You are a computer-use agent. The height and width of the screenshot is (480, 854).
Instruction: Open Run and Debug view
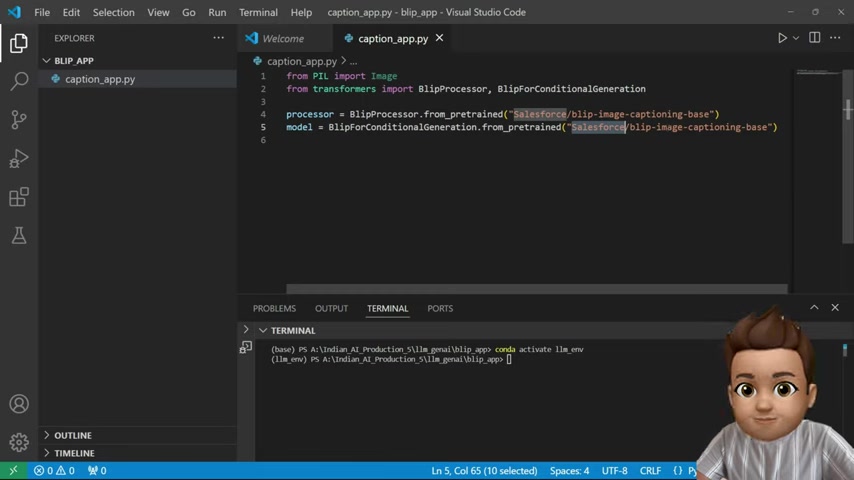[19, 159]
